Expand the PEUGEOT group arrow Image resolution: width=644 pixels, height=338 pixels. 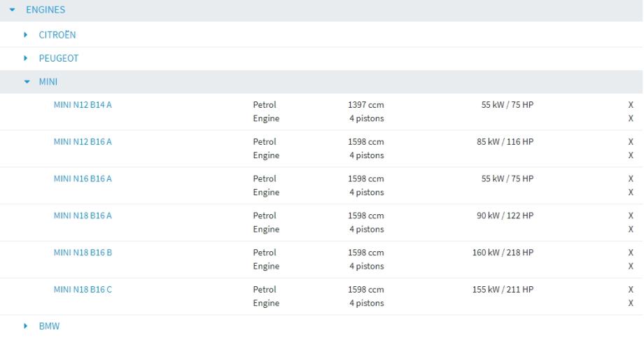coord(27,59)
